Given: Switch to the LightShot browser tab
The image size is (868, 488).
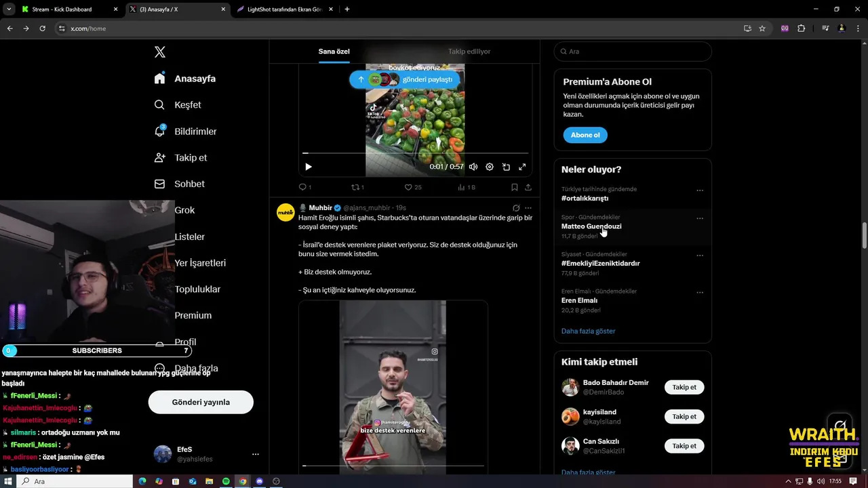Looking at the screenshot, I should [283, 9].
